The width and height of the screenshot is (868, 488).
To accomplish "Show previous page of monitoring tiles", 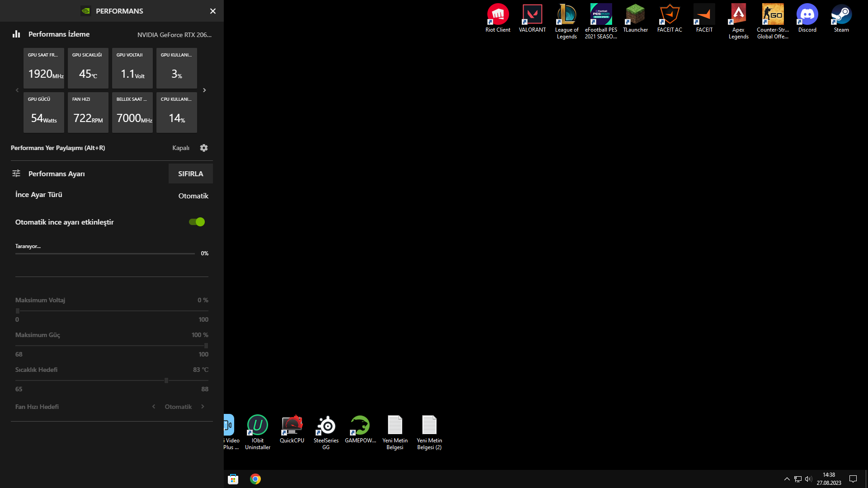I will [x=17, y=90].
